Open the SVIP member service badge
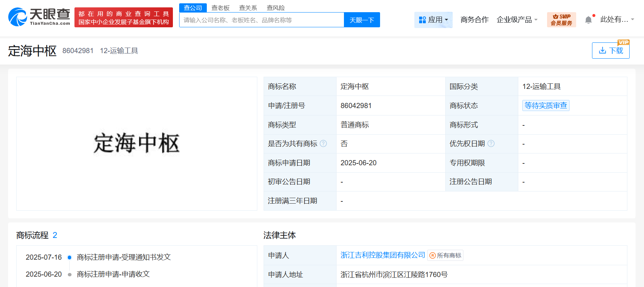Screen dimensions: 644x287 pyautogui.click(x=561, y=20)
